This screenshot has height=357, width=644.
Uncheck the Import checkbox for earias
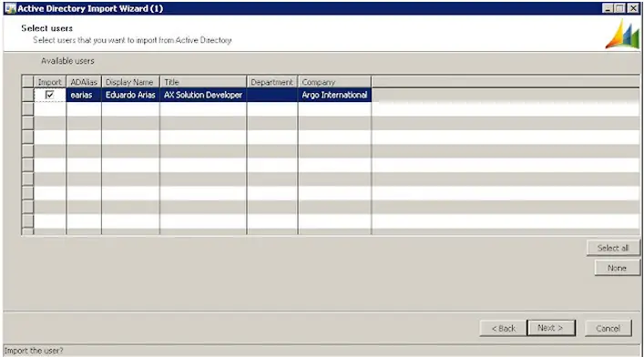(50, 95)
